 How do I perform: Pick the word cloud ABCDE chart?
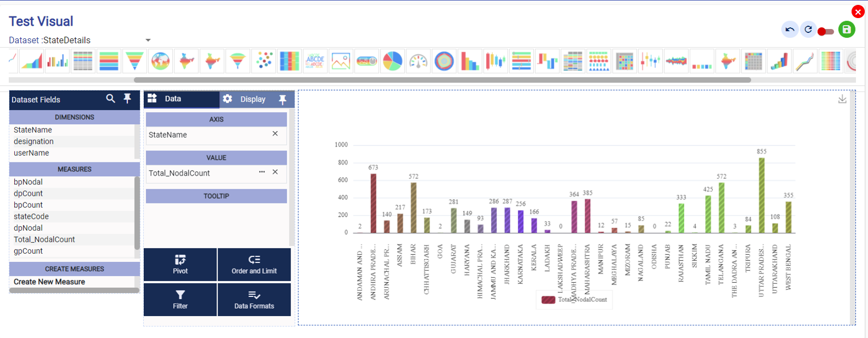[315, 61]
